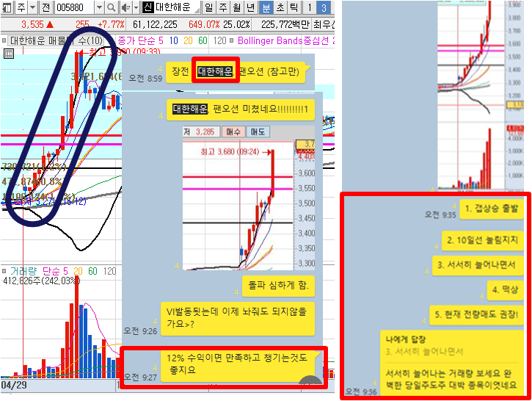Select the '1' minute interval button
Image resolution: width=532 pixels, height=401 pixels.
[310, 7]
